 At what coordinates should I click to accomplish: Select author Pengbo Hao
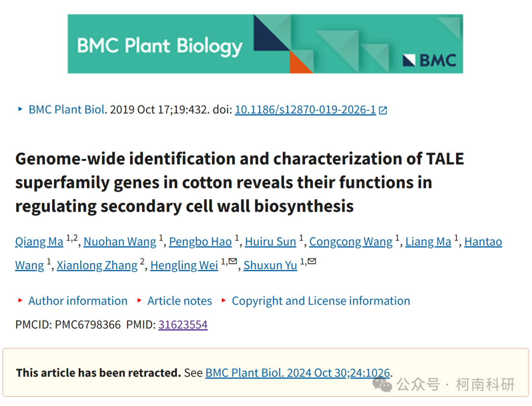(x=200, y=242)
